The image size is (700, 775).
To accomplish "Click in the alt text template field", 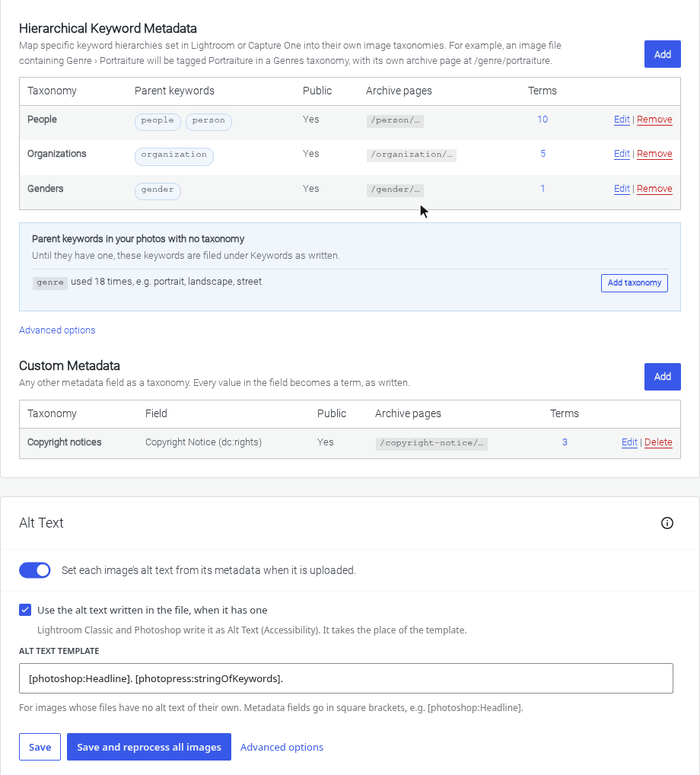I will [345, 678].
